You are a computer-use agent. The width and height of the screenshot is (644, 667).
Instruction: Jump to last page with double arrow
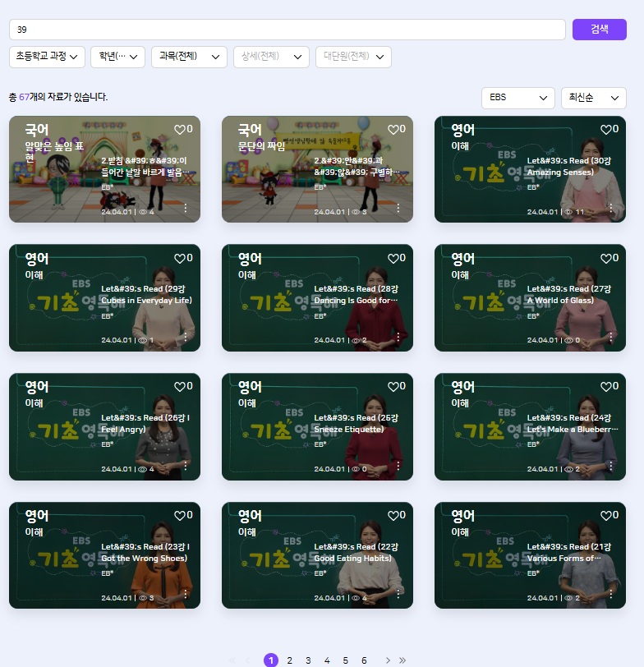(402, 660)
